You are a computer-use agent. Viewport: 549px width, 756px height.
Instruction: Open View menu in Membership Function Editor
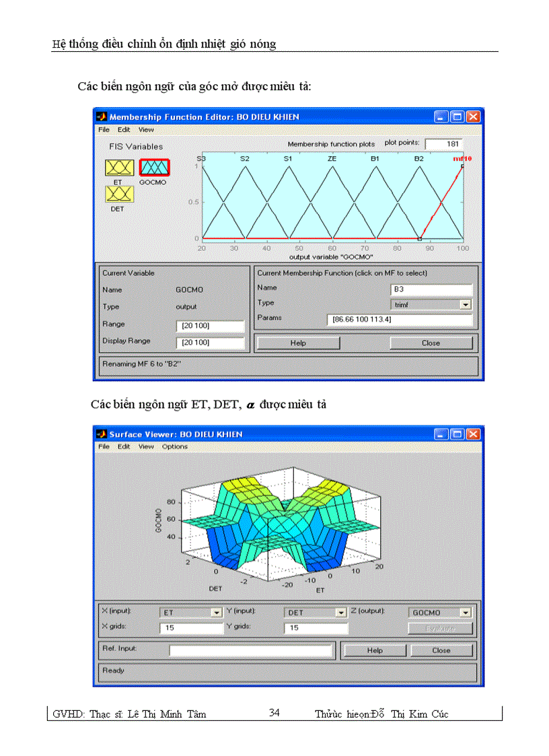(146, 129)
